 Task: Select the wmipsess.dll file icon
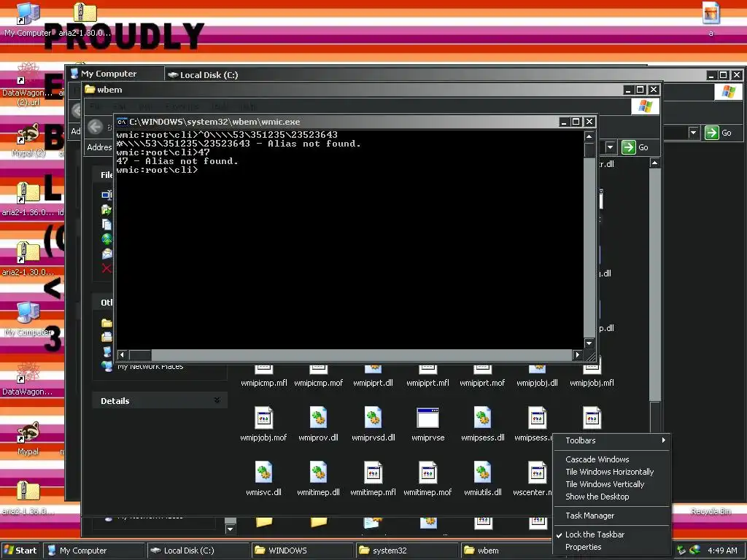click(x=483, y=418)
